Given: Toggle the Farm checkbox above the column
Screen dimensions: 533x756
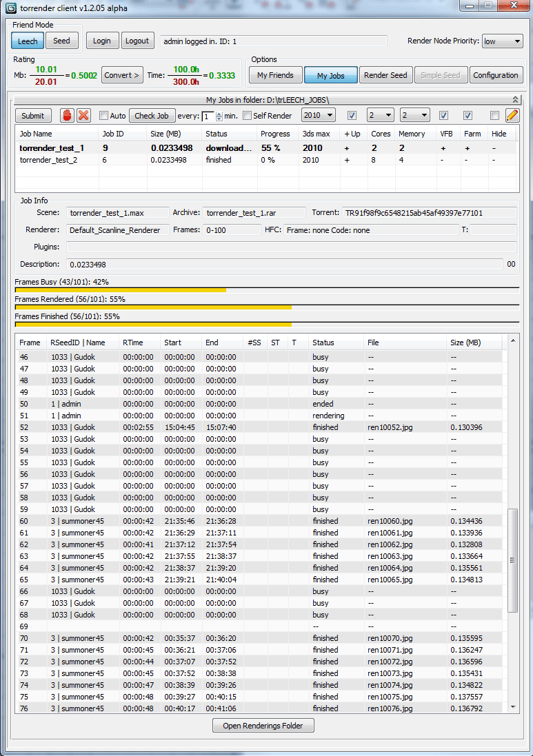Looking at the screenshot, I should (x=467, y=116).
